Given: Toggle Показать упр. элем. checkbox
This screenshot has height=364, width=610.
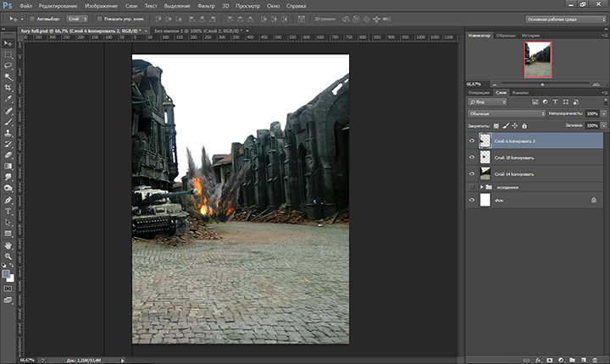Looking at the screenshot, I should click(98, 18).
